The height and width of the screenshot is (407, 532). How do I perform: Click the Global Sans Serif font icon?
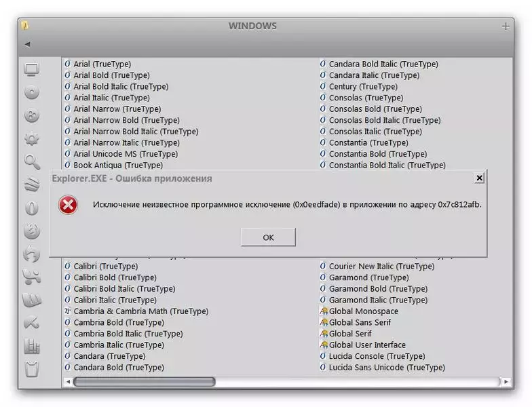tap(324, 322)
